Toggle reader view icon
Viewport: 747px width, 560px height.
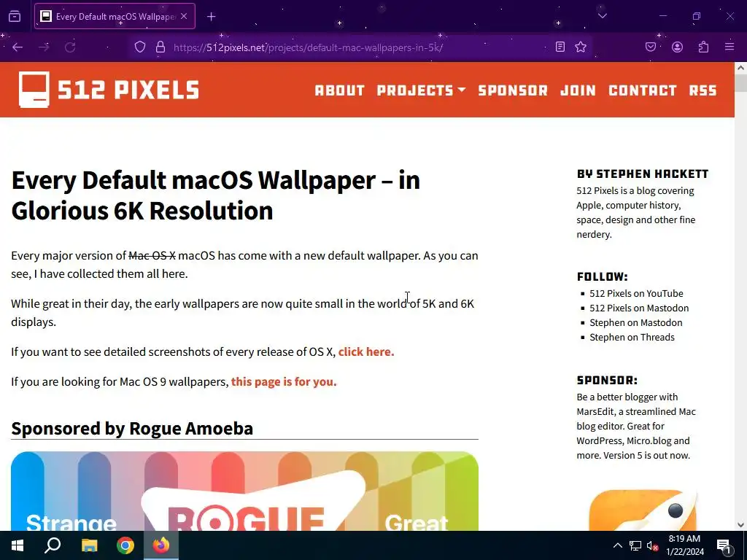click(x=560, y=47)
